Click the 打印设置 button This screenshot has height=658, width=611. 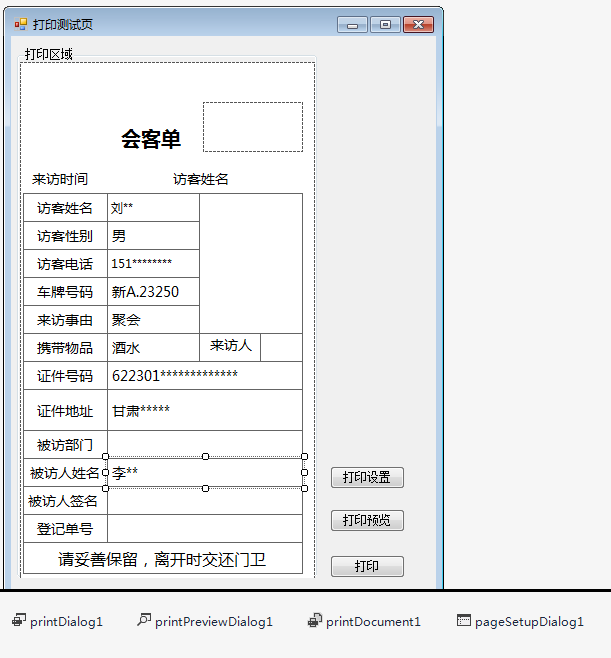pyautogui.click(x=367, y=478)
